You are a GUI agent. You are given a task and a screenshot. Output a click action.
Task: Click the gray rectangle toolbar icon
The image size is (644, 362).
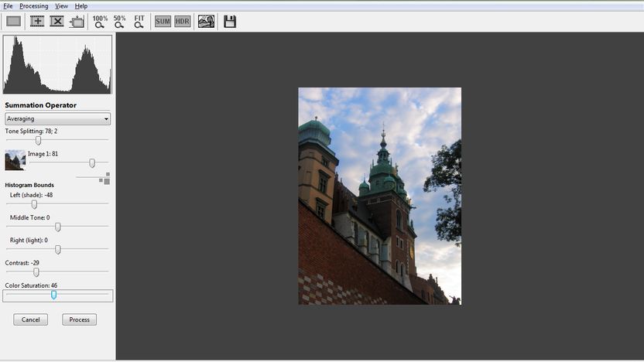click(14, 22)
